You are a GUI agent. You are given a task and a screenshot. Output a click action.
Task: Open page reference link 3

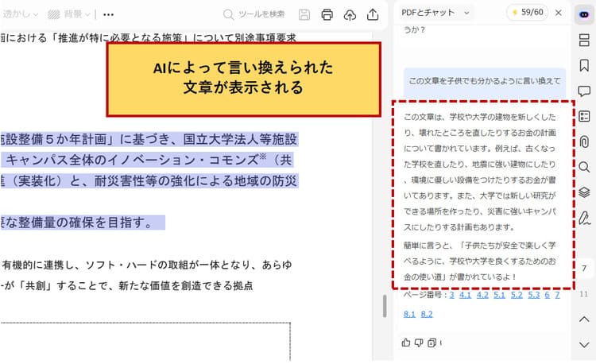(452, 295)
